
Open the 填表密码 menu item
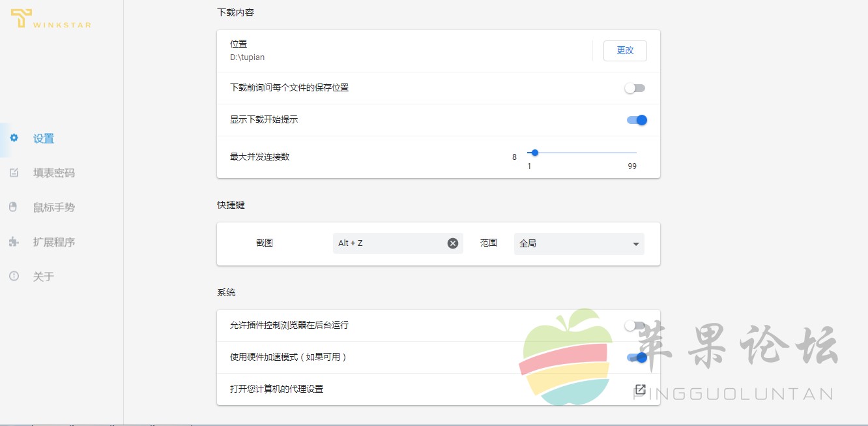pyautogui.click(x=54, y=173)
